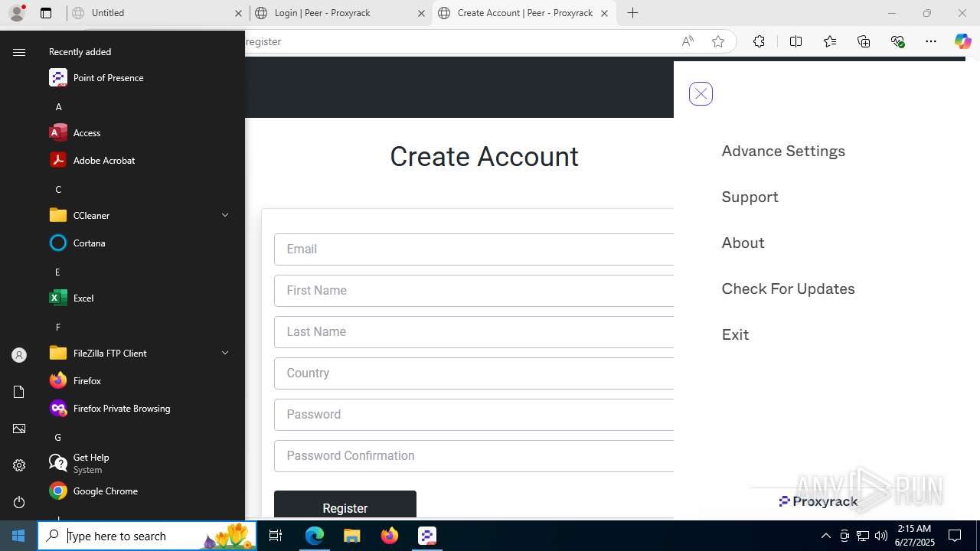Image resolution: width=980 pixels, height=551 pixels.
Task: Focus the Email input field
Action: (474, 249)
